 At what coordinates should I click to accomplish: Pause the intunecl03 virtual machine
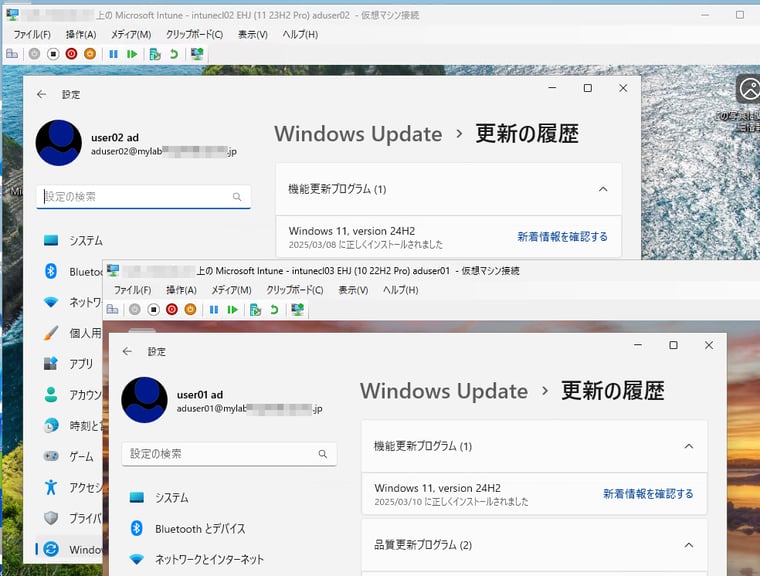point(214,309)
